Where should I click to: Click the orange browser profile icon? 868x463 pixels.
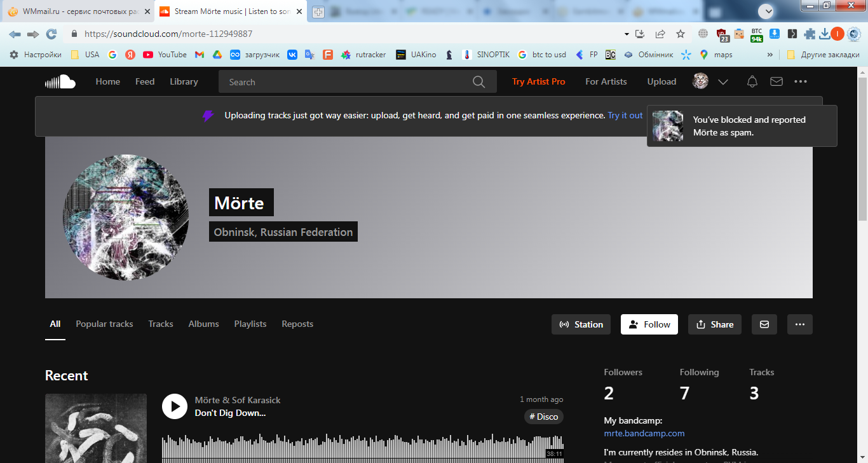[837, 34]
